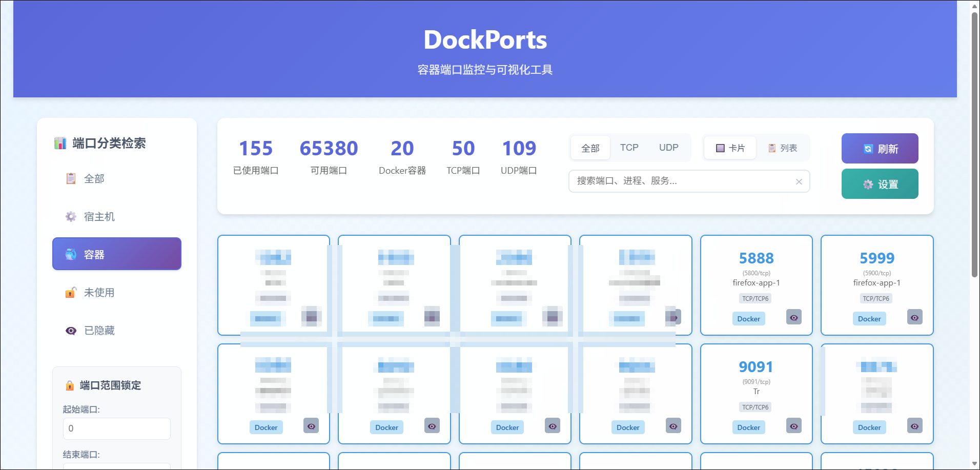This screenshot has height=470, width=980.
Task: Hide port 5999 using eye icon
Action: [914, 318]
